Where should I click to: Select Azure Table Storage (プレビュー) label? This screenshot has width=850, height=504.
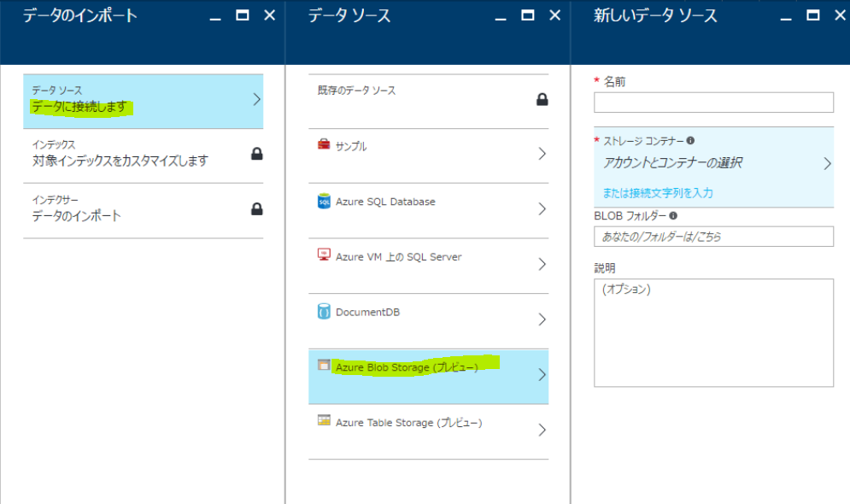[408, 423]
